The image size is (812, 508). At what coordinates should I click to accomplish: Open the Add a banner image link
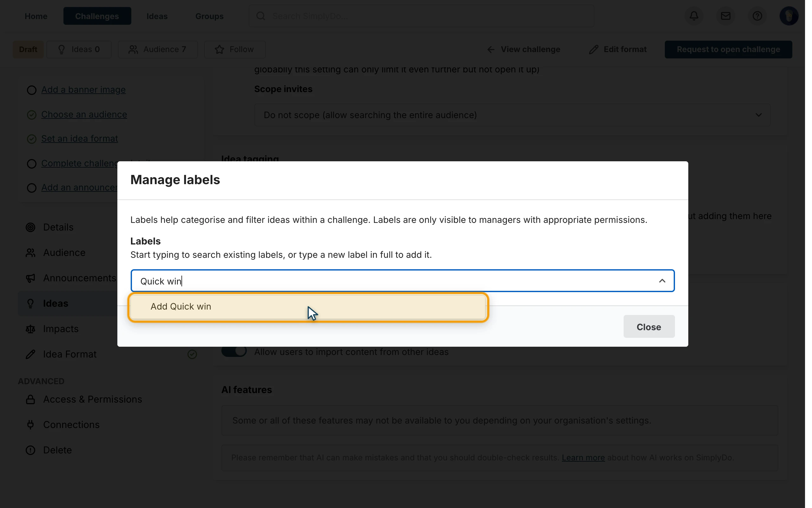pos(83,90)
